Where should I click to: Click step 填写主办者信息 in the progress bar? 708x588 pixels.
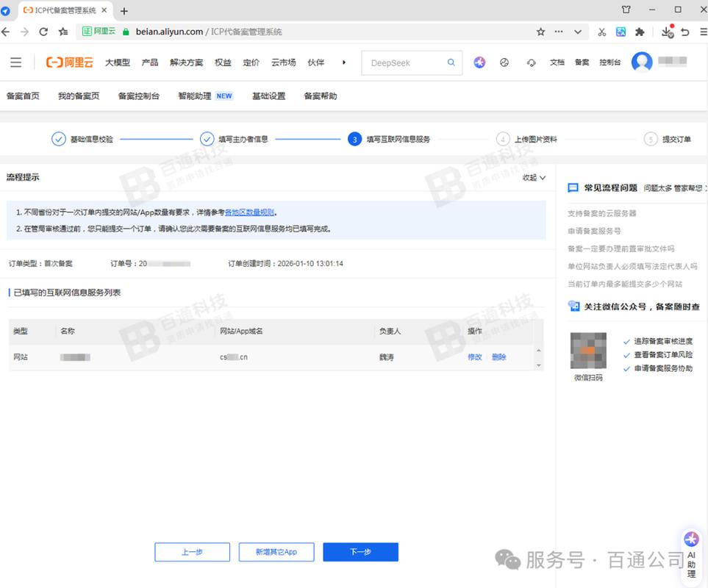click(x=234, y=139)
